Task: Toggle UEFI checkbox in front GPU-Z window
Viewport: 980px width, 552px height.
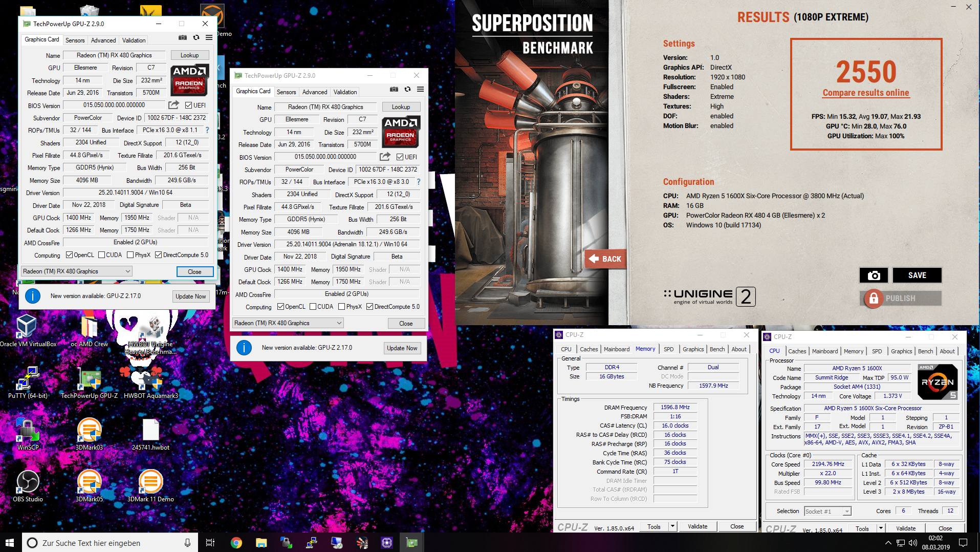Action: 188,105
